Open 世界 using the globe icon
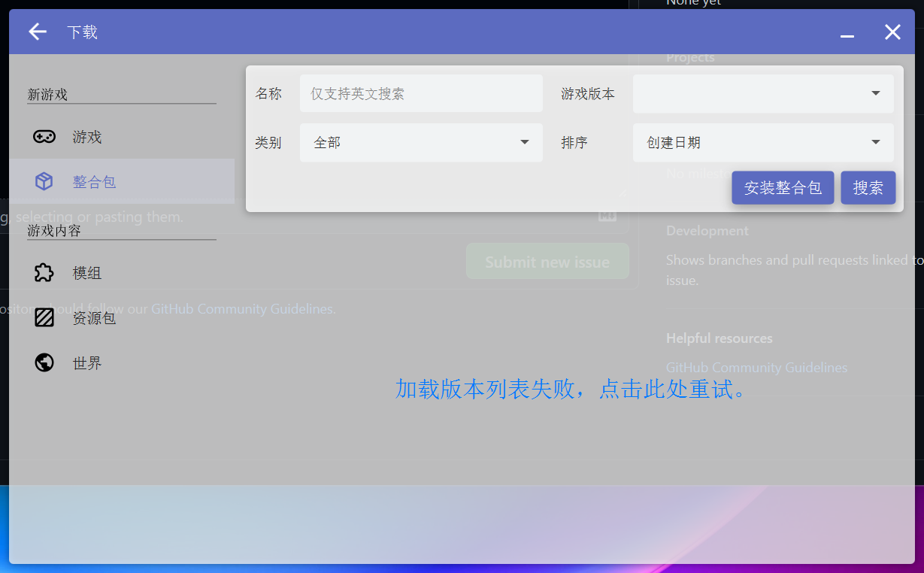This screenshot has width=924, height=573. pyautogui.click(x=44, y=362)
